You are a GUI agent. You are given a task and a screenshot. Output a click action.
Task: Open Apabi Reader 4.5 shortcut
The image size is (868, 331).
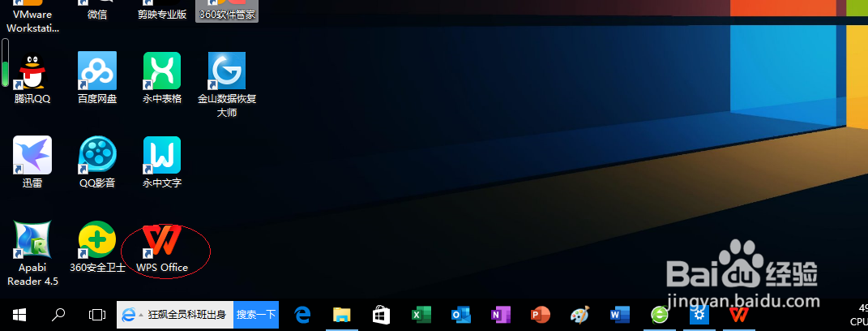32,239
